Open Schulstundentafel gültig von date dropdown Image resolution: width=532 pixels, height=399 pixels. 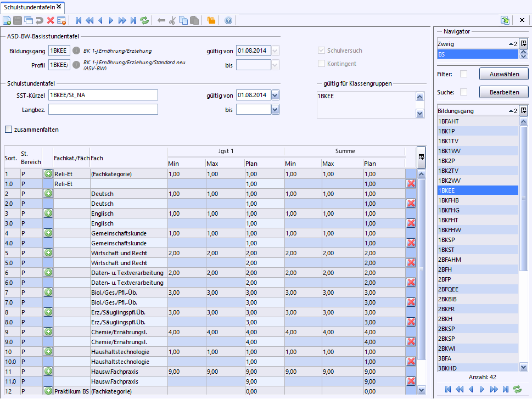[275, 95]
